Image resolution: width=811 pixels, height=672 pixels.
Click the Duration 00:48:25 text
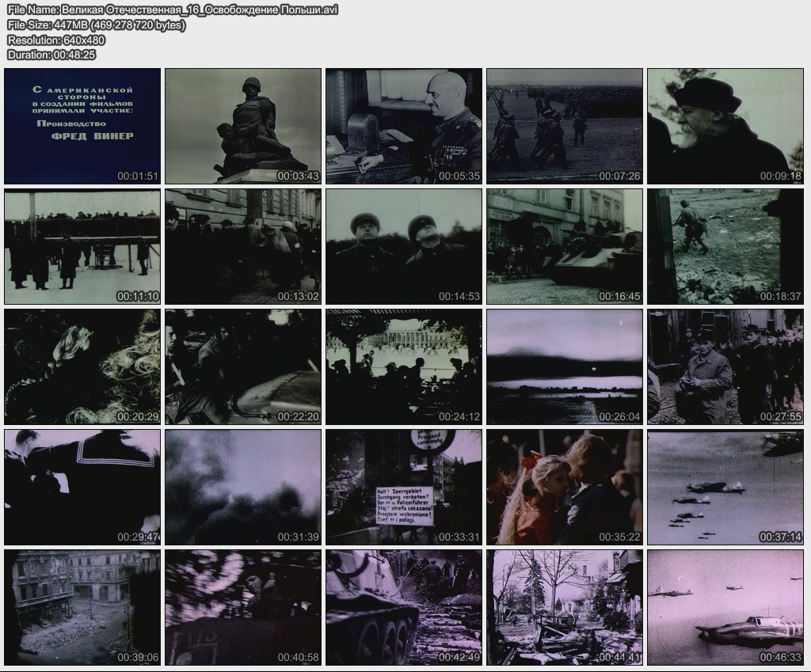pos(51,55)
